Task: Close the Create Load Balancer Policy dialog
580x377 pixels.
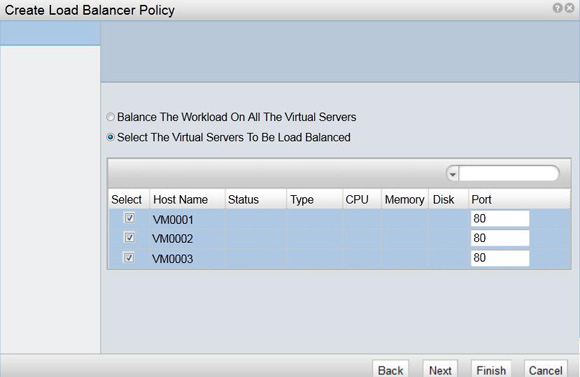Action: click(x=569, y=8)
